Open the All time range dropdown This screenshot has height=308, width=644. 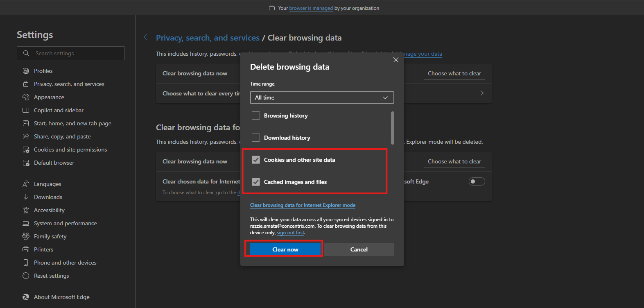(x=322, y=97)
